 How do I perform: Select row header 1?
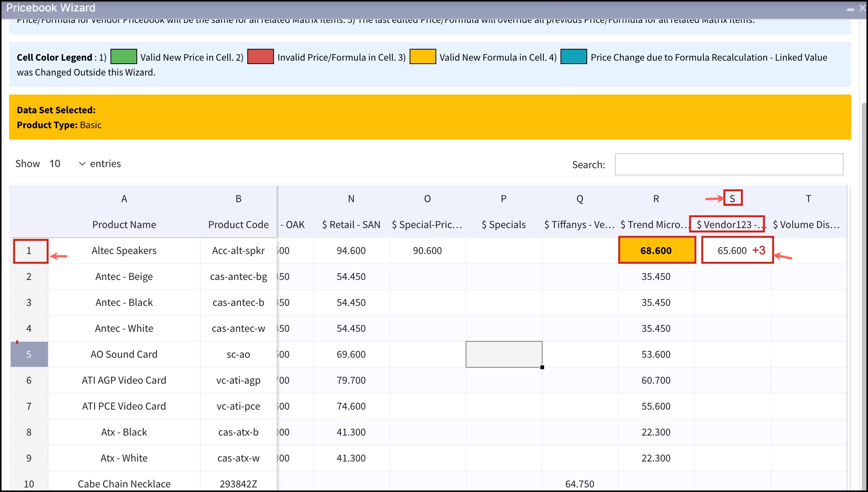(x=29, y=251)
